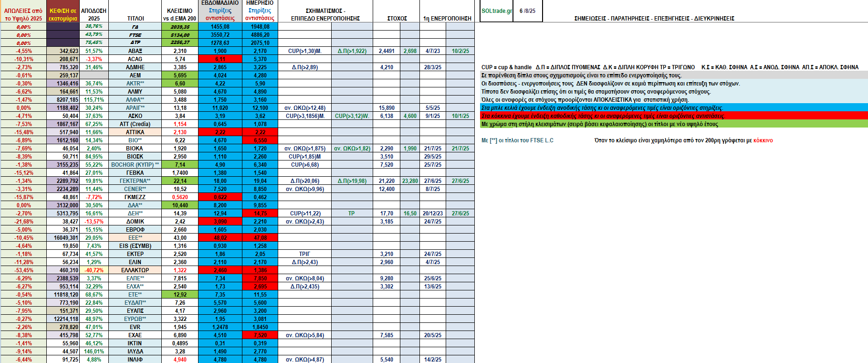Click the ΑΔΜΗΕ title cell
This screenshot has width=868, height=363.
pos(135,67)
